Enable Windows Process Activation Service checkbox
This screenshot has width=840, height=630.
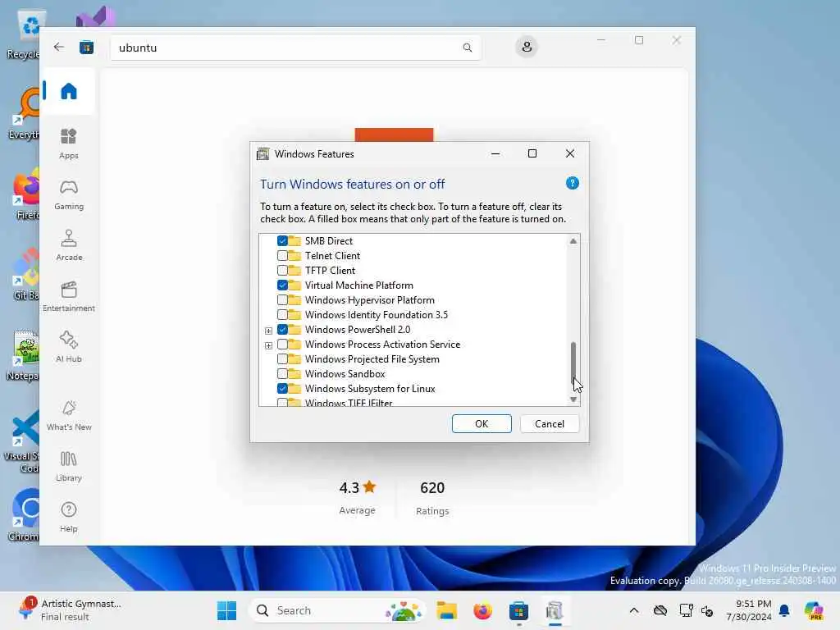coord(282,344)
